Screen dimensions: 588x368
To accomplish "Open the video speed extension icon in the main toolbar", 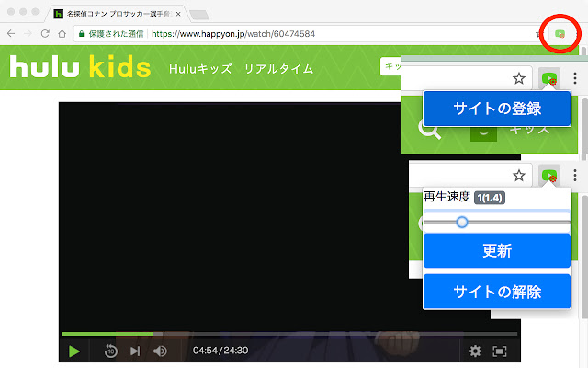I will point(560,34).
